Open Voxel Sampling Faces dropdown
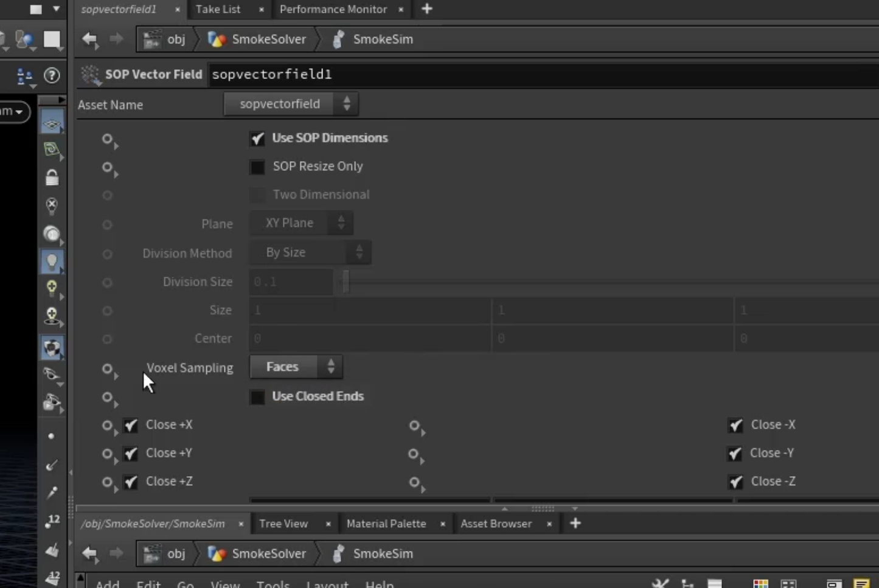The image size is (879, 588). click(x=296, y=367)
